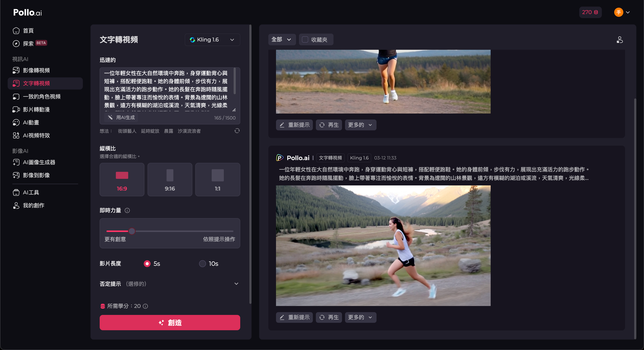The height and width of the screenshot is (350, 644).
Task: Open the 探索 BETA compass icon
Action: pos(16,43)
